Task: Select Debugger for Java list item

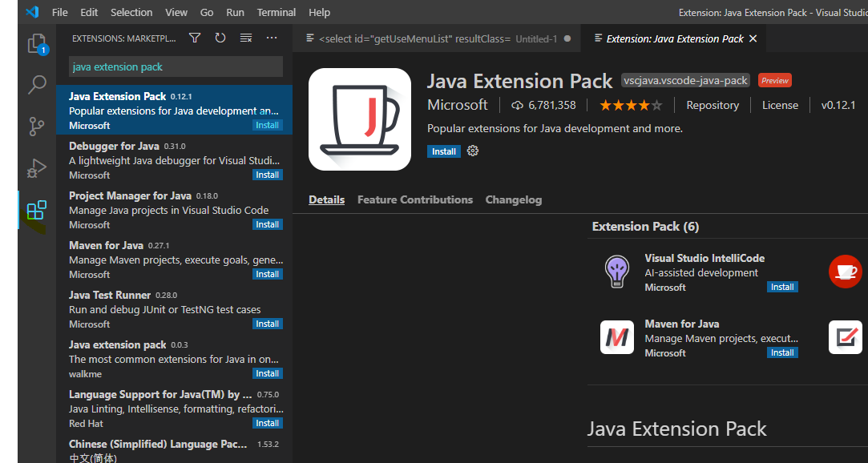Action: (x=175, y=160)
